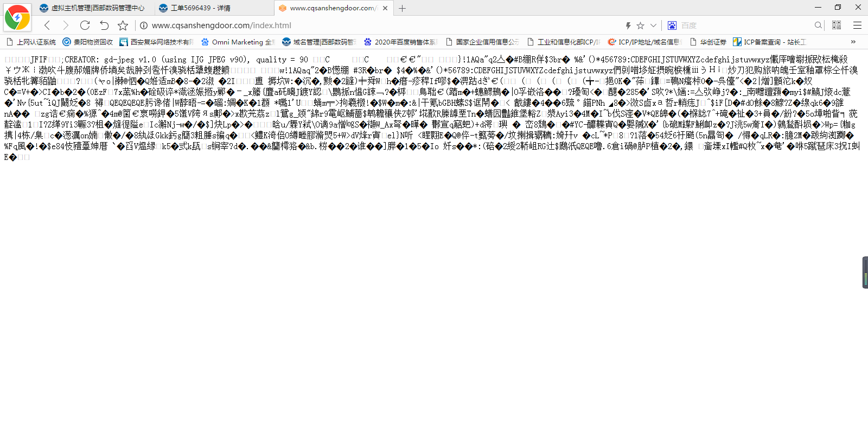
Task: Switch to the 虚拟主机管理 tab
Action: [x=98, y=8]
